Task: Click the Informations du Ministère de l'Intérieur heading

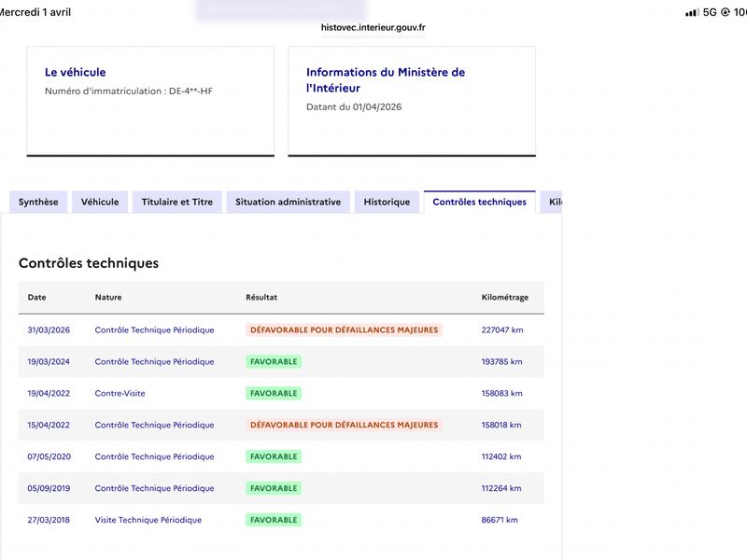Action: coord(385,80)
